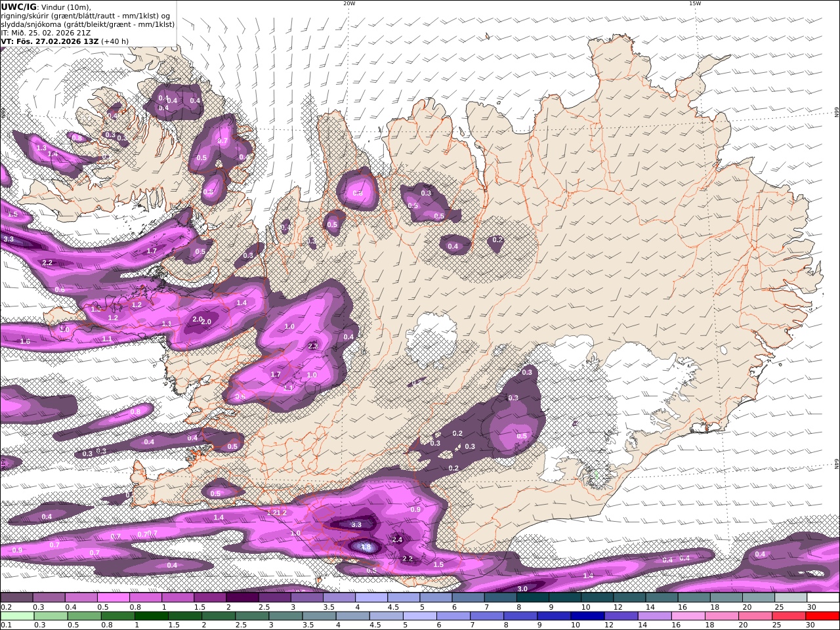Click the '2.3' snowfall value on the map
The image size is (840, 630).
313,345
